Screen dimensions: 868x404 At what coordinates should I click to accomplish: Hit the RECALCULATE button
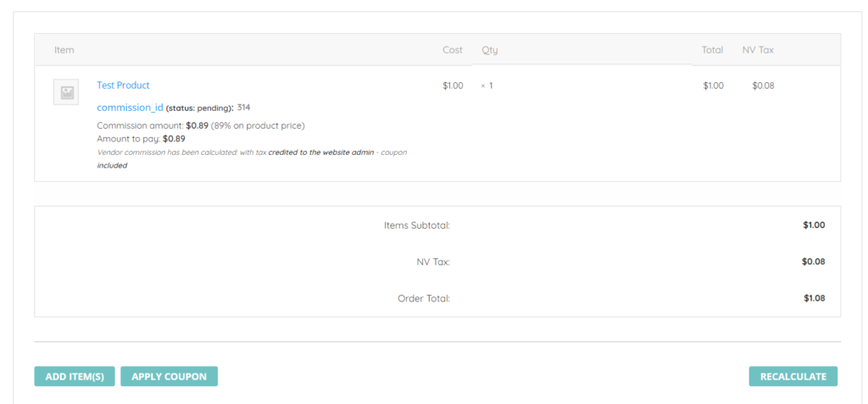tap(793, 376)
